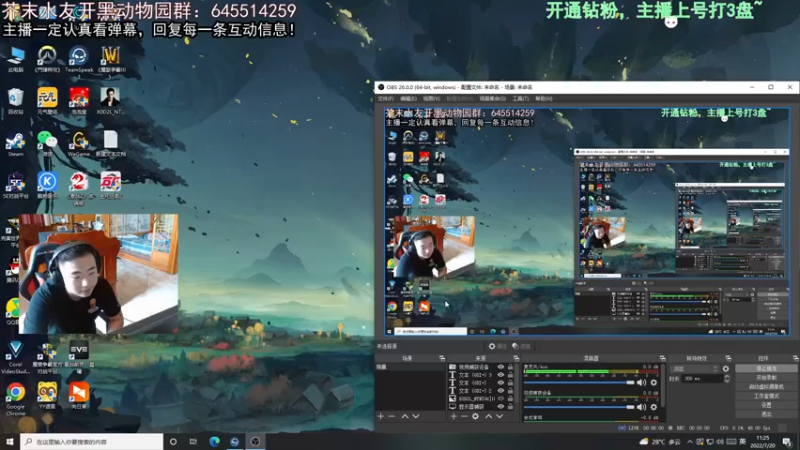Open the View menu in OBS
The width and height of the screenshot is (800, 450).
[431, 98]
